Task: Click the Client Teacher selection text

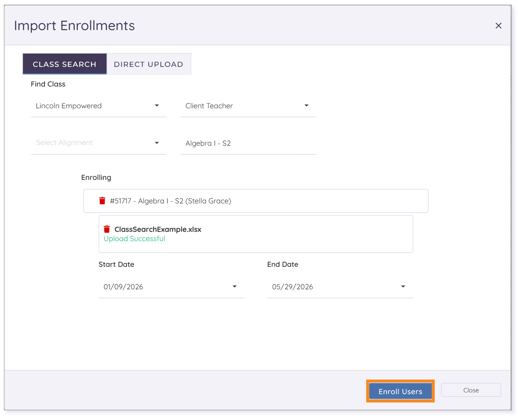Action: pos(209,106)
